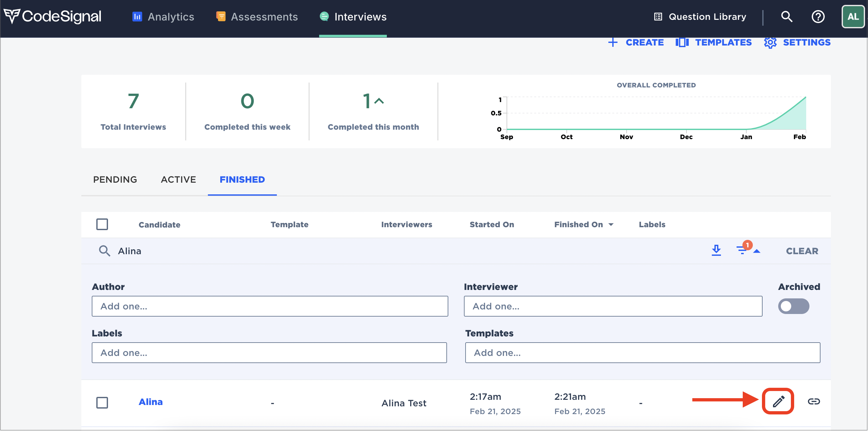Click the CodeSignal logo
The height and width of the screenshot is (431, 868).
click(x=52, y=17)
